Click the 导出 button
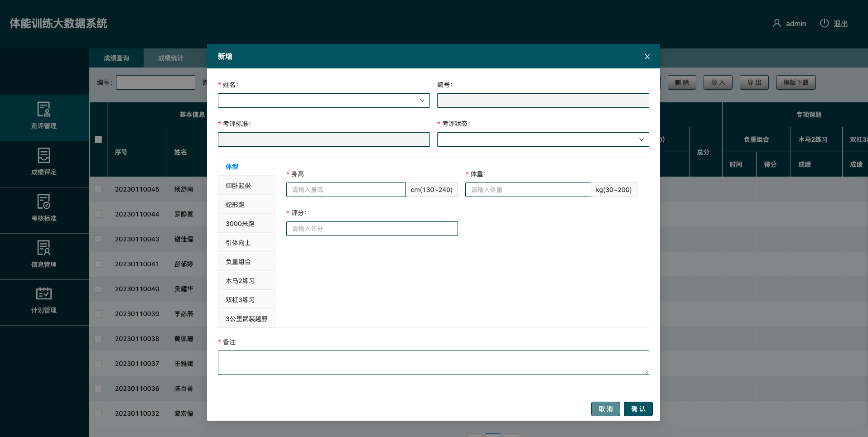 pyautogui.click(x=754, y=82)
